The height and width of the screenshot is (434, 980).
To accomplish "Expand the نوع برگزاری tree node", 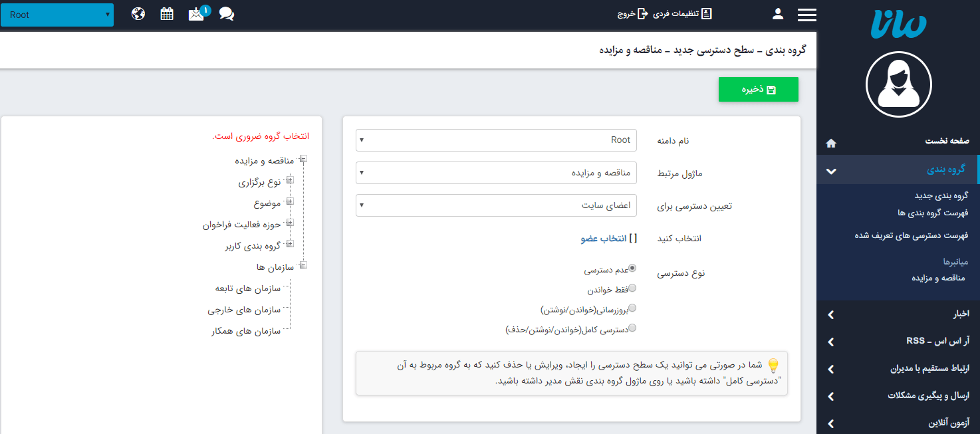I will 289,180.
